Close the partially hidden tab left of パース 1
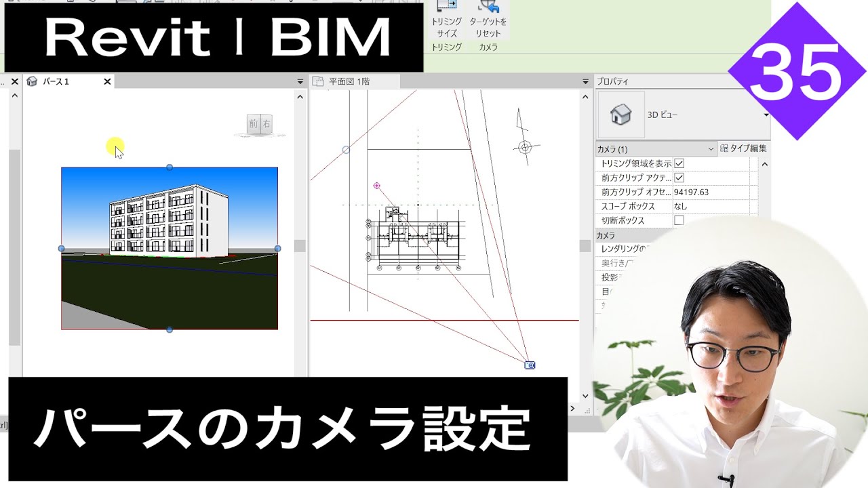This screenshot has width=868, height=488. (15, 81)
